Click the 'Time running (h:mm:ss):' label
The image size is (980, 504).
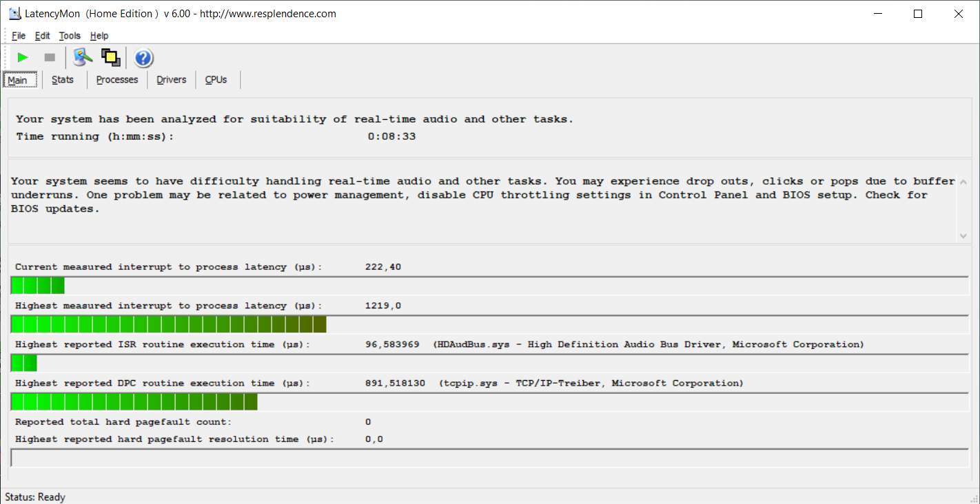click(x=95, y=136)
